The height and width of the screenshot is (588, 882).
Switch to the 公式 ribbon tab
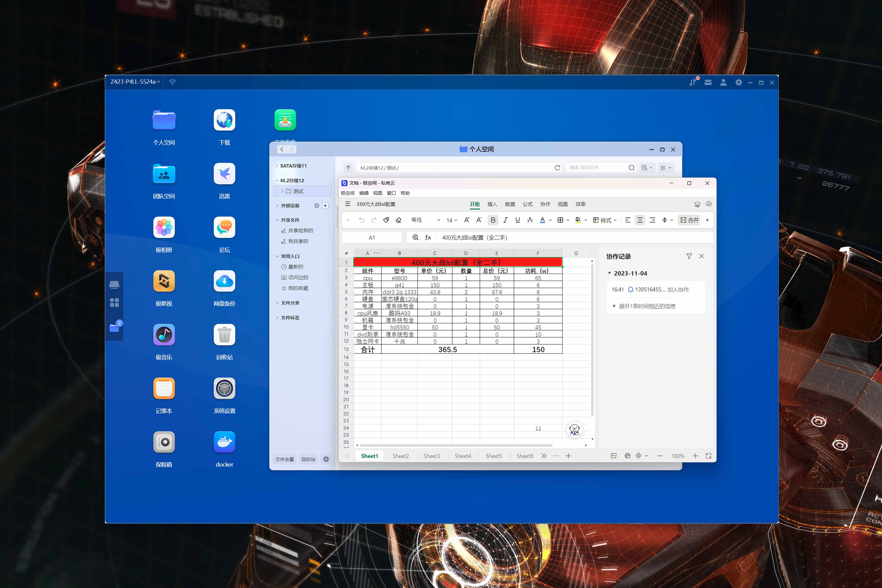tap(527, 204)
